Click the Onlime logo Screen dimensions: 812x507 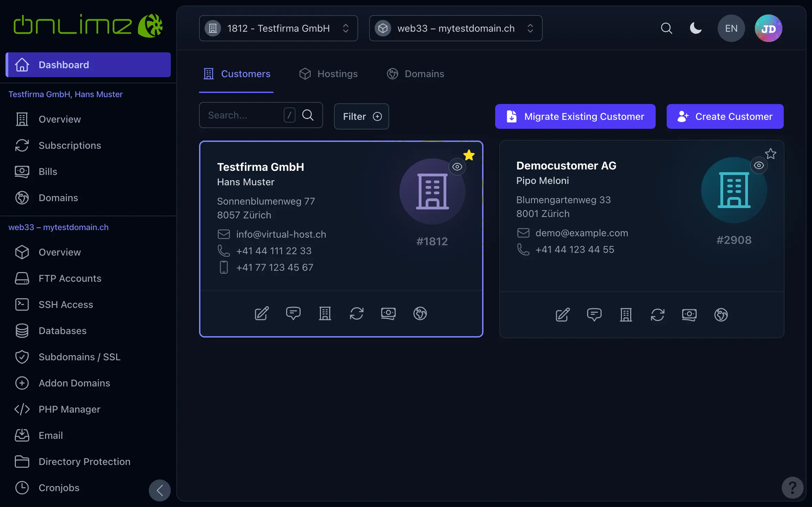coord(88,26)
